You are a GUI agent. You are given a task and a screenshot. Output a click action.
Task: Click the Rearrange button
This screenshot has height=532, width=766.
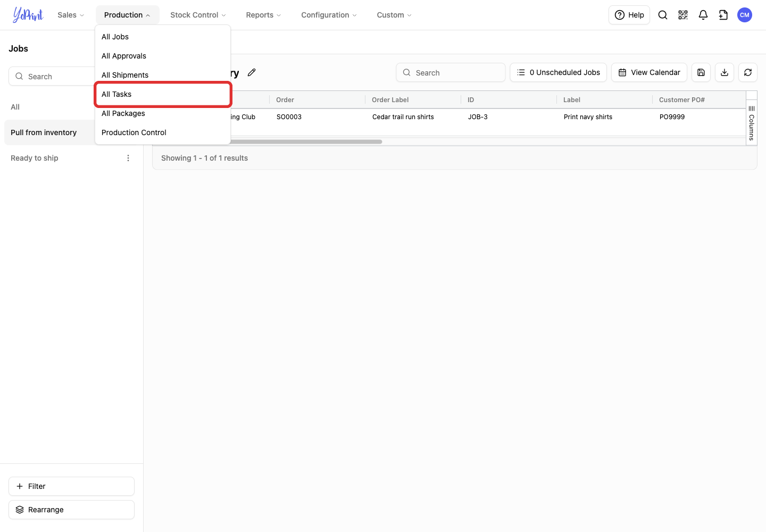click(71, 510)
